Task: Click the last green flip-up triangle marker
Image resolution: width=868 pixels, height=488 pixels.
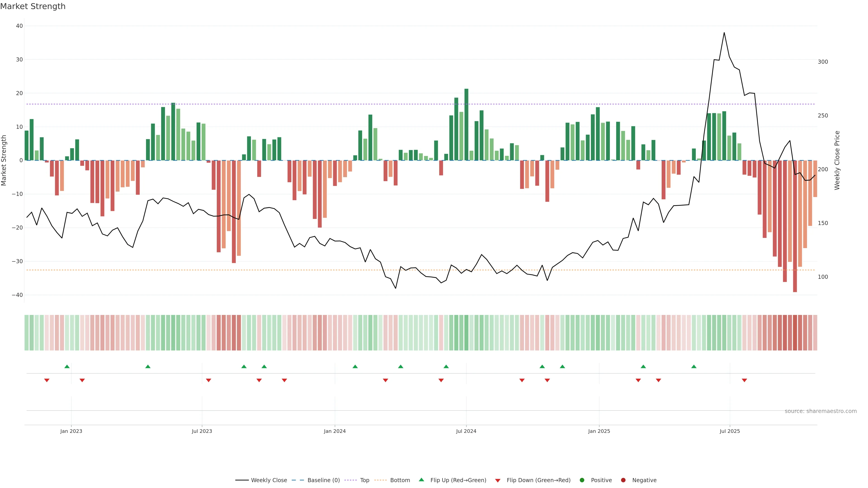Action: click(x=693, y=366)
